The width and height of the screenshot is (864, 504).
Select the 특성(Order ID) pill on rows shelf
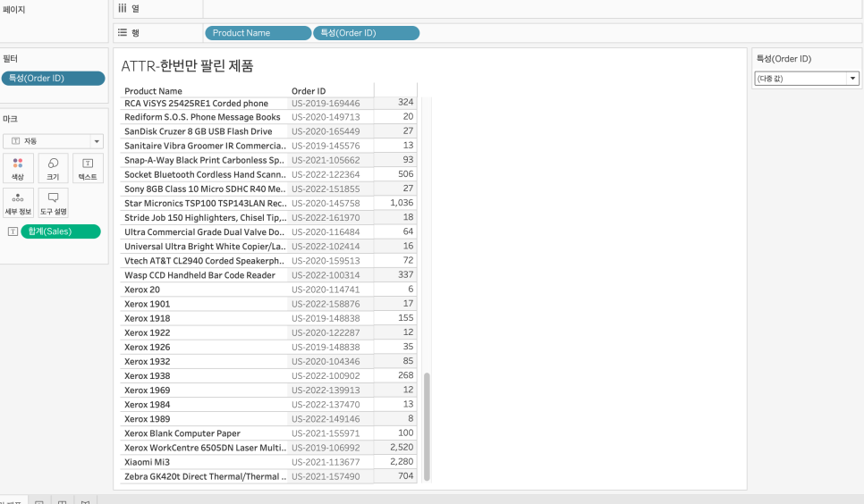(367, 33)
